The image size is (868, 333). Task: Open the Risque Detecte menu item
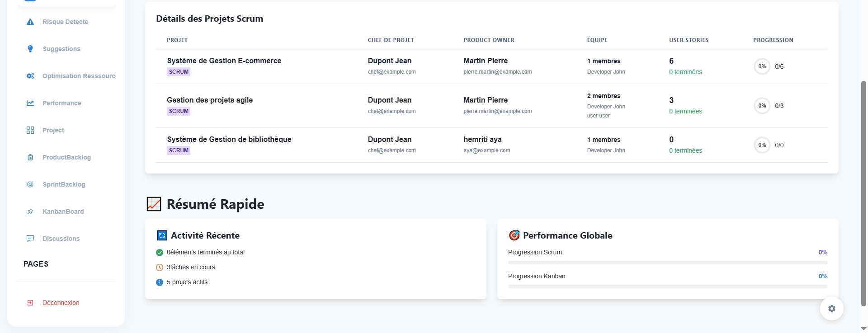(x=66, y=22)
